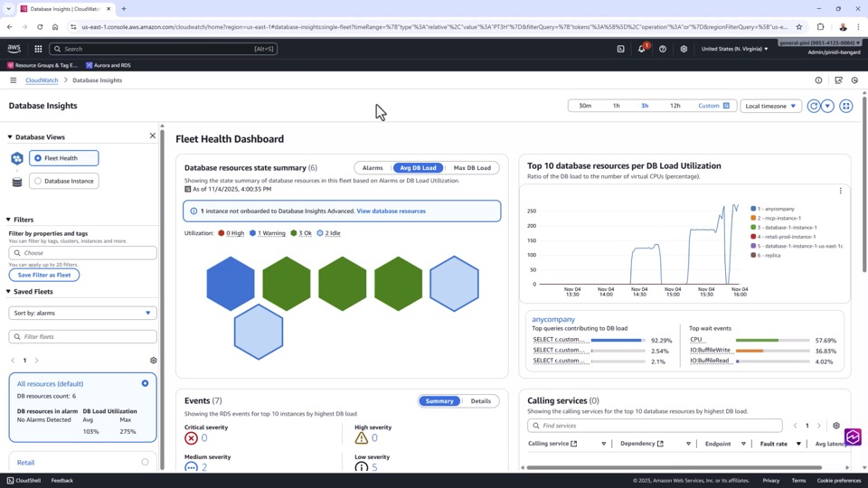Select the Fleet Health radio button
868x488 pixels.
38,158
